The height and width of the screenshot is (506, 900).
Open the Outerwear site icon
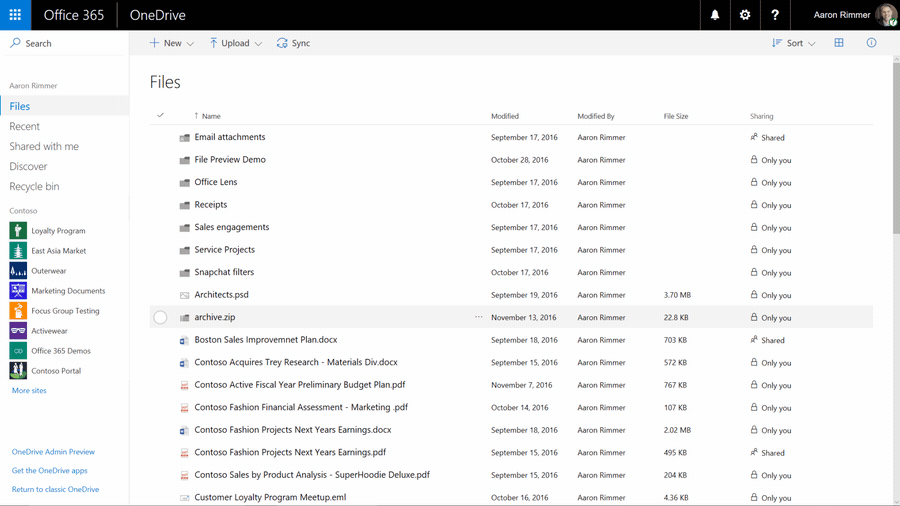18,270
